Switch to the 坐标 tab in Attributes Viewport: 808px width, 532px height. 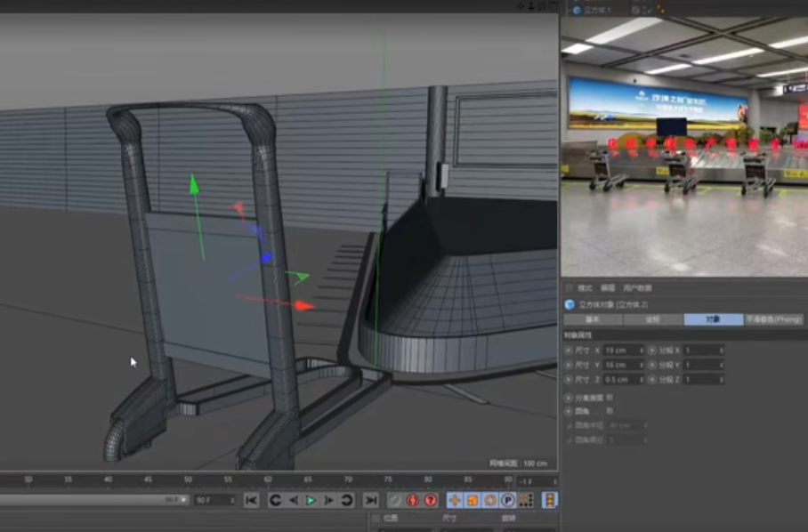coord(651,320)
